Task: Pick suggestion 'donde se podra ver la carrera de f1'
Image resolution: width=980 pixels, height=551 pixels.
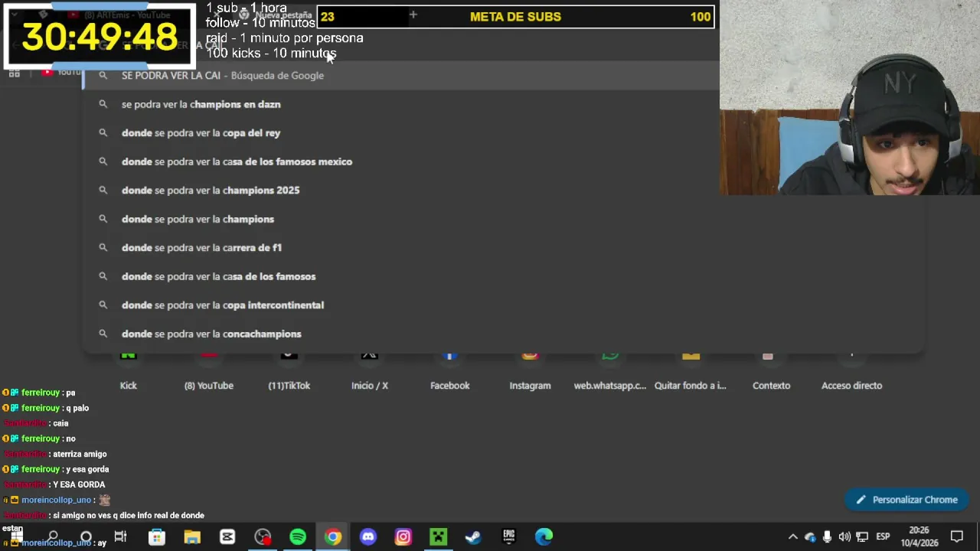Action: coord(503,248)
